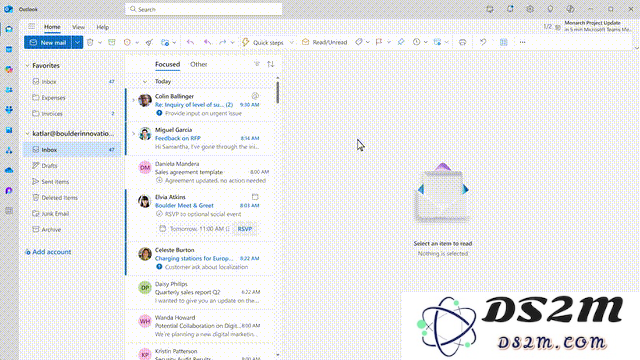640x360 pixels.
Task: Collapse the Today message group
Action: (145, 82)
